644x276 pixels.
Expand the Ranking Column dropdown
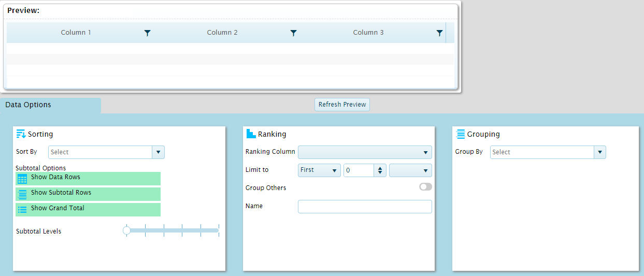(x=365, y=152)
